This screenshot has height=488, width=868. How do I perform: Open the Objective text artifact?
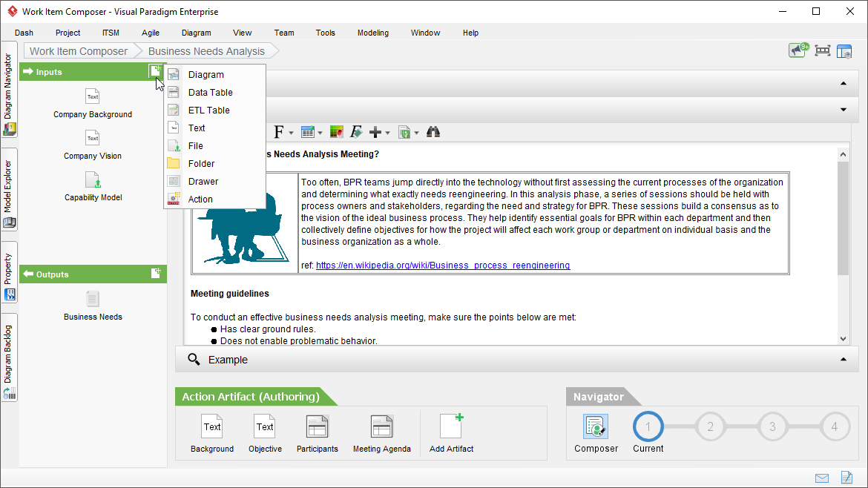265,434
